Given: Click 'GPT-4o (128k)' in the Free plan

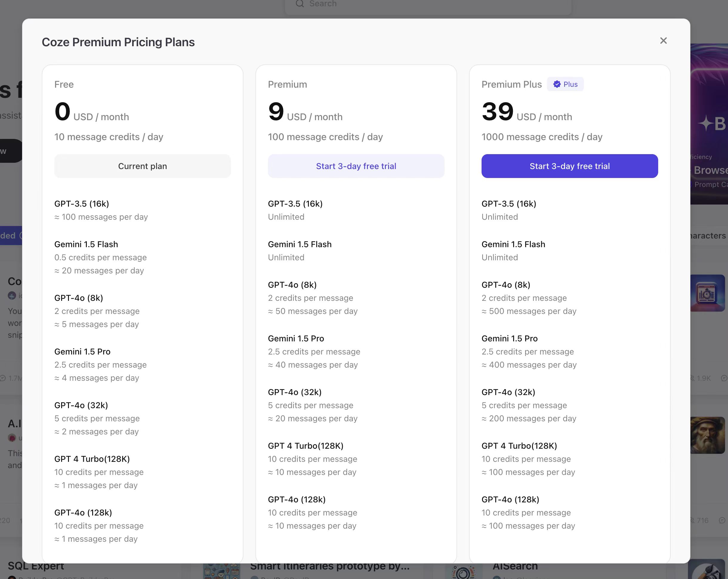Looking at the screenshot, I should (x=83, y=513).
